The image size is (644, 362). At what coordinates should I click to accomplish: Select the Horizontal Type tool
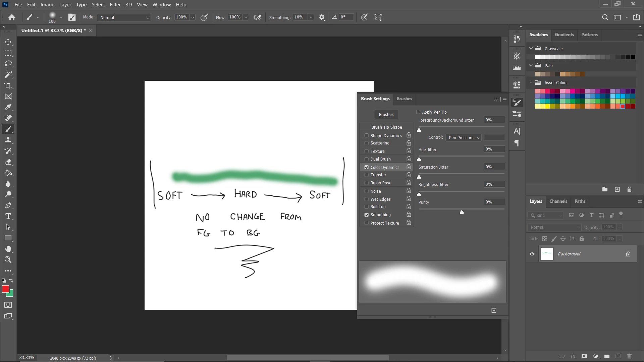8,216
